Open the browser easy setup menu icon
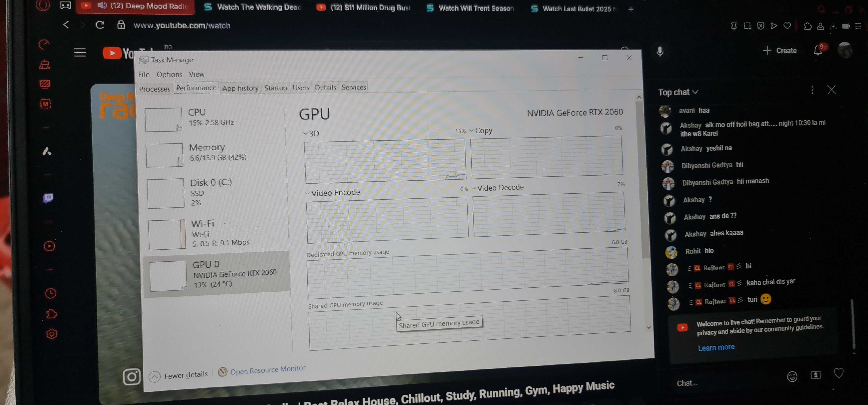Image resolution: width=868 pixels, height=405 pixels. point(858,26)
